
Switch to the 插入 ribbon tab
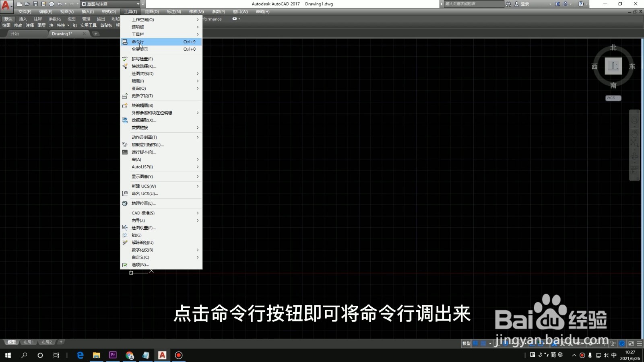coord(23,19)
